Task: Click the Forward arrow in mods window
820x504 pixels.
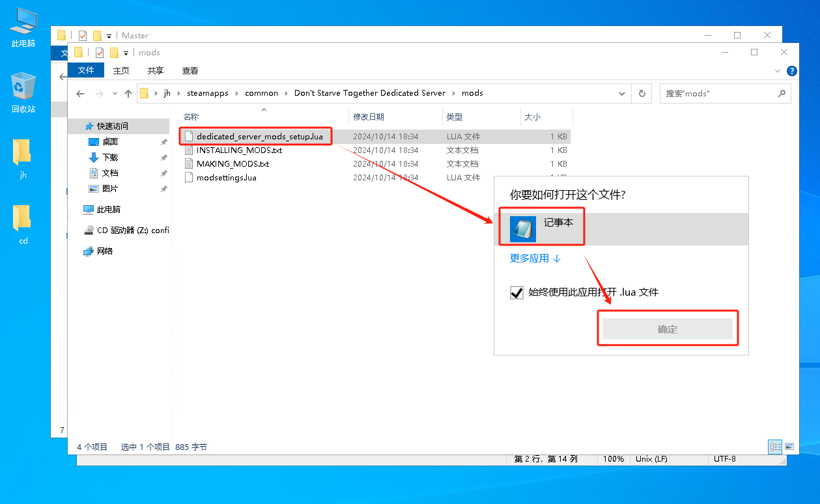Action: [100, 93]
